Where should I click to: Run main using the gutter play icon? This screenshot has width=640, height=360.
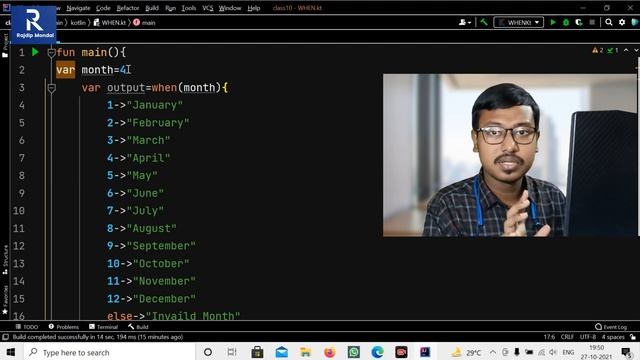click(36, 52)
